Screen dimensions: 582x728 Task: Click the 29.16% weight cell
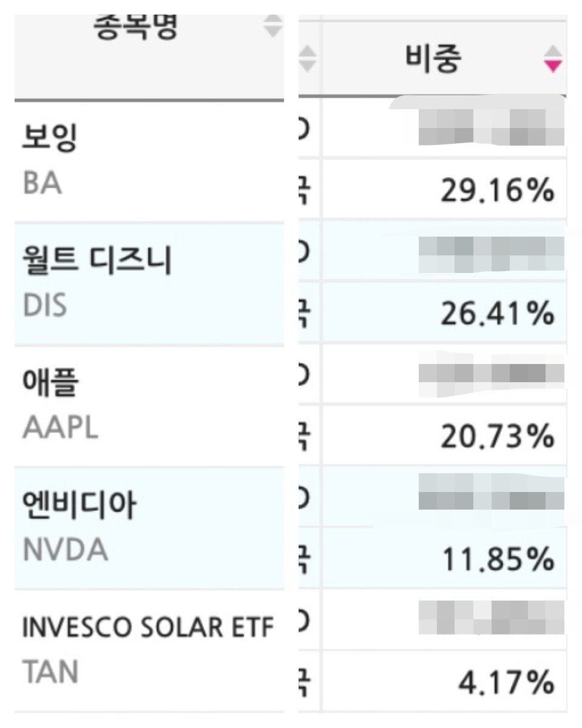click(497, 192)
